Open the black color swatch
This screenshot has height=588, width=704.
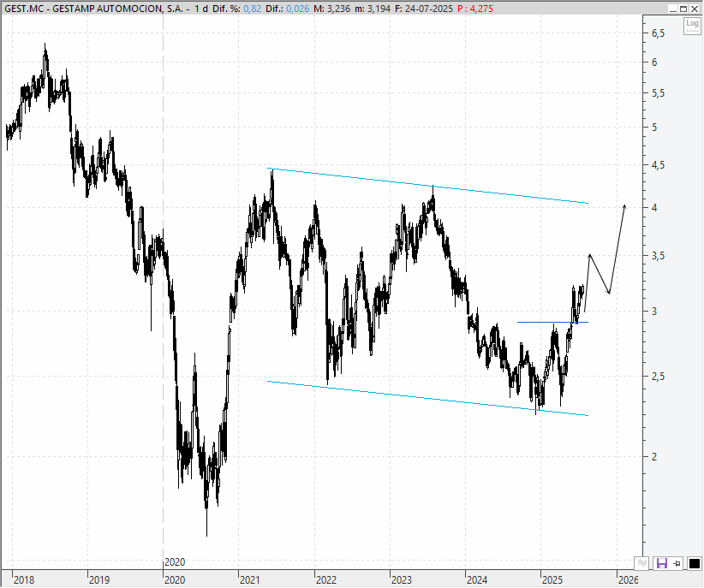tap(694, 563)
